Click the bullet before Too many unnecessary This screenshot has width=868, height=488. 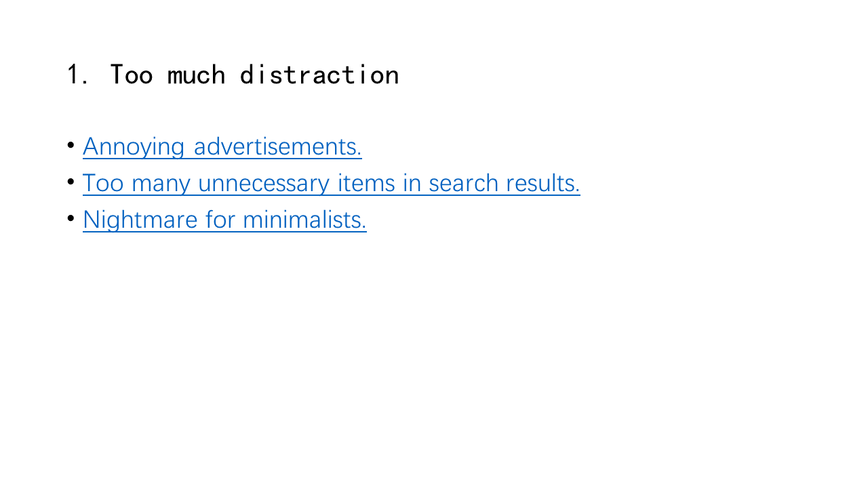tap(71, 182)
